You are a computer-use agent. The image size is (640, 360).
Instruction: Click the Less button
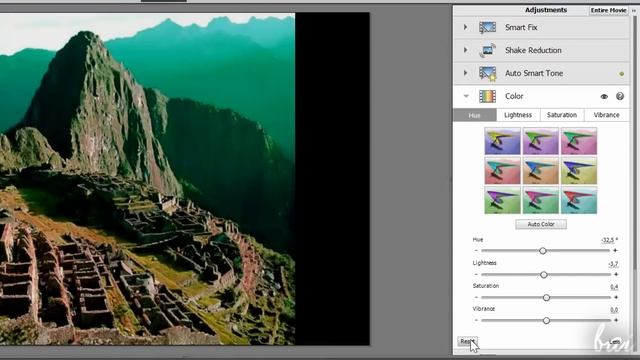tap(614, 342)
